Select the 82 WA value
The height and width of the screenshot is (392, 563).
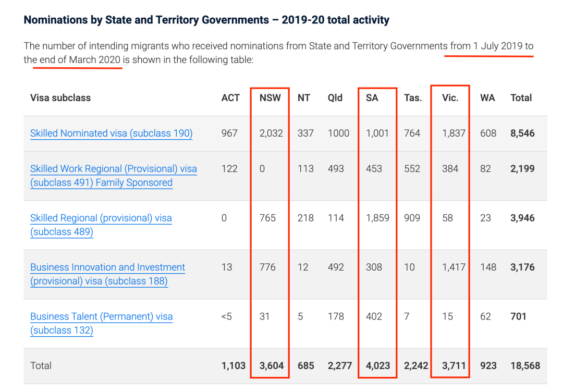click(485, 169)
